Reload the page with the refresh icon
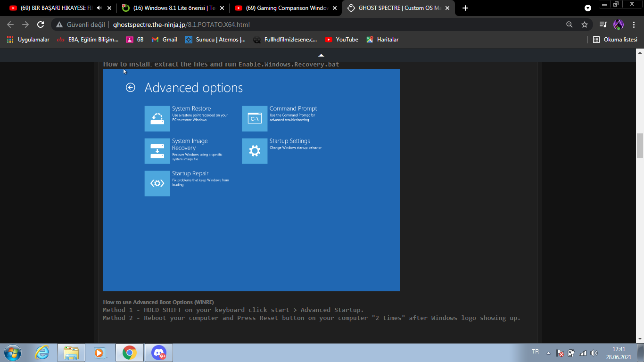This screenshot has width=644, height=362. pos(41,25)
